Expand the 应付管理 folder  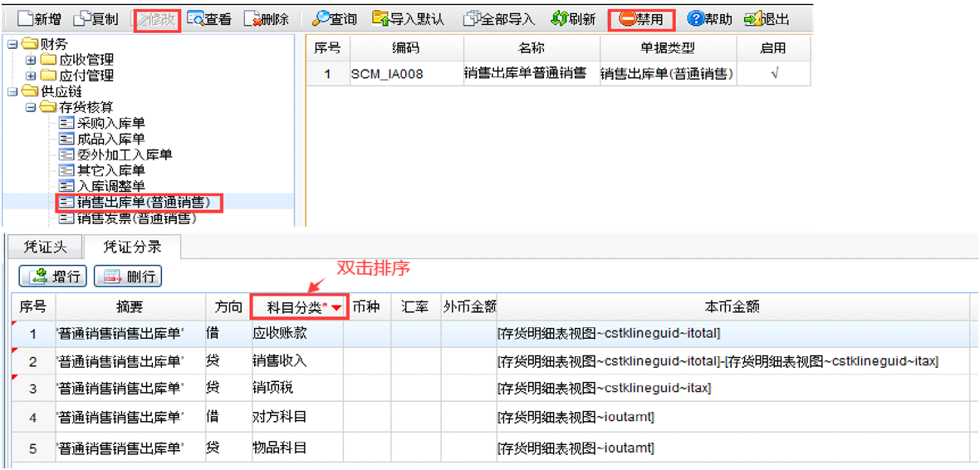(x=30, y=76)
